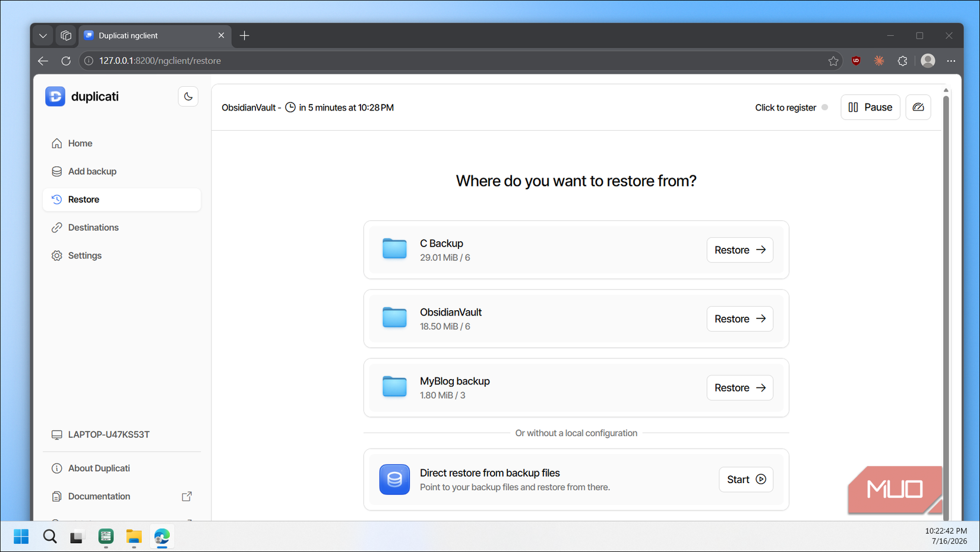Screen dimensions: 980x552
Task: Open Task View on taskbar
Action: pos(77,537)
